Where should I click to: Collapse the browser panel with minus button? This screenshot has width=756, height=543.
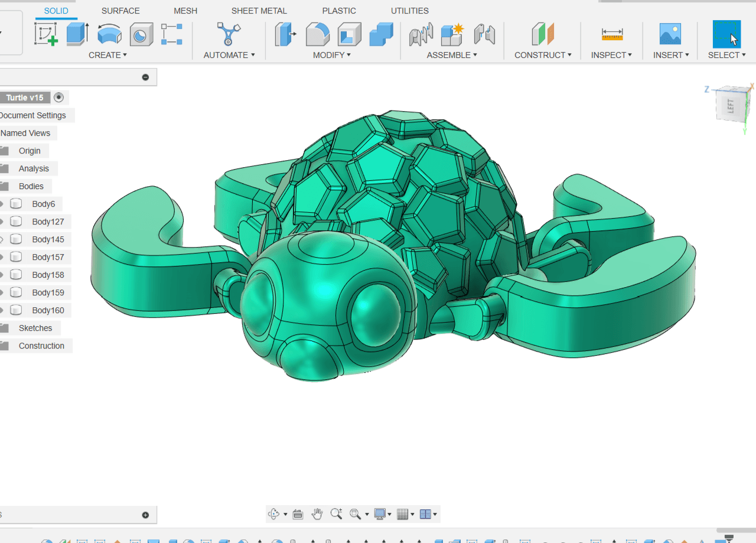coord(145,77)
